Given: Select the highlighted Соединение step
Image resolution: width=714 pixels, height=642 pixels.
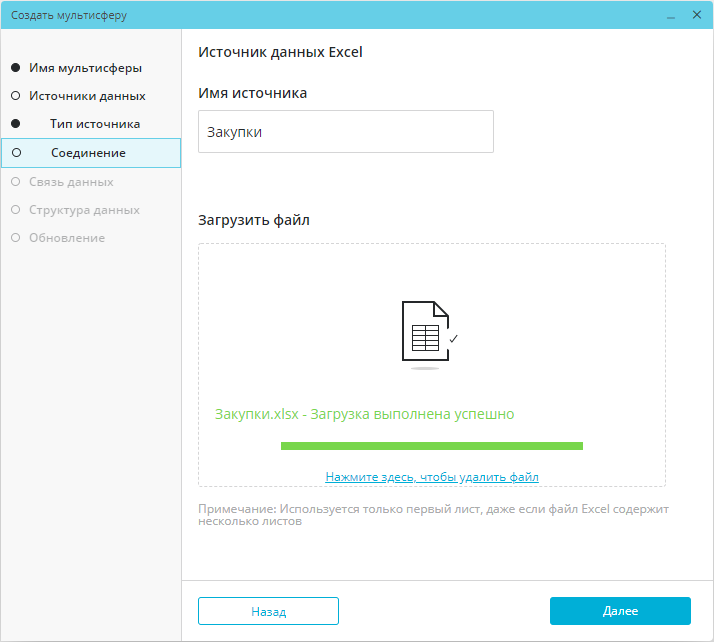Looking at the screenshot, I should (x=88, y=153).
